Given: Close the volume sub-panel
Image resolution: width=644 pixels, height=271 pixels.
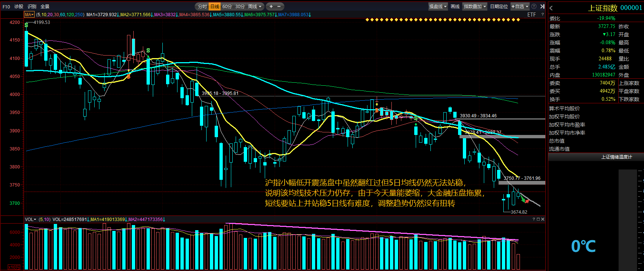Looking at the screenshot, I should (x=542, y=219).
